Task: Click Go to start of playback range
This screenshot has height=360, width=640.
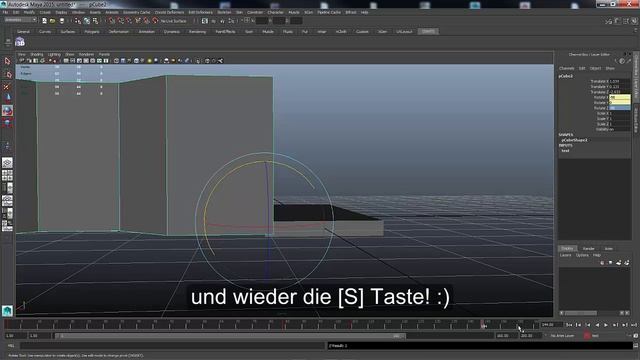Action: (569, 325)
